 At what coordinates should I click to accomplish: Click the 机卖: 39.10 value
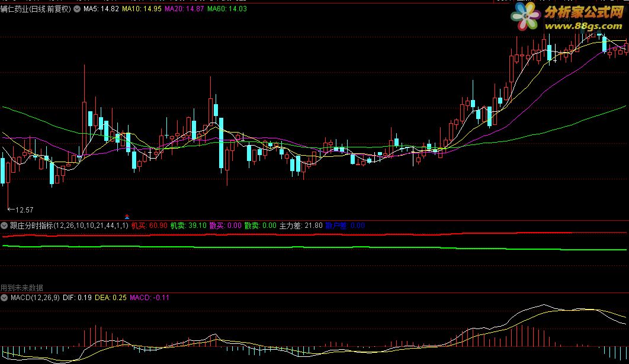coord(188,226)
